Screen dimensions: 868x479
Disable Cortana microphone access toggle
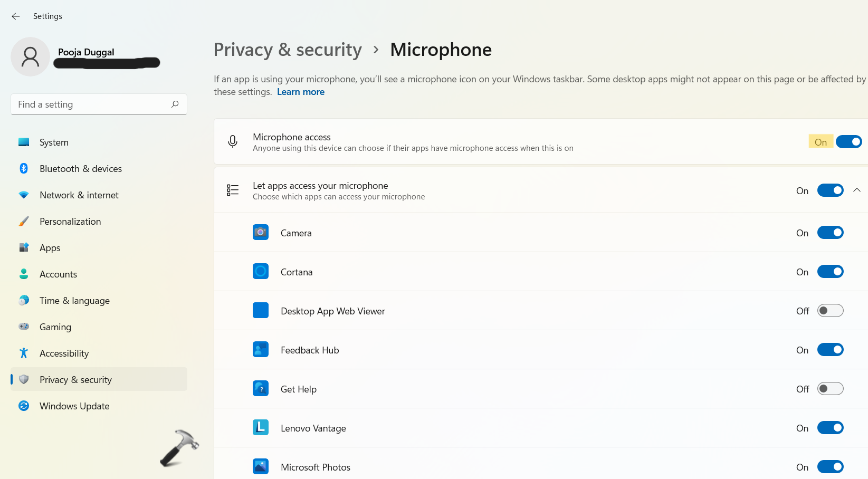point(830,272)
